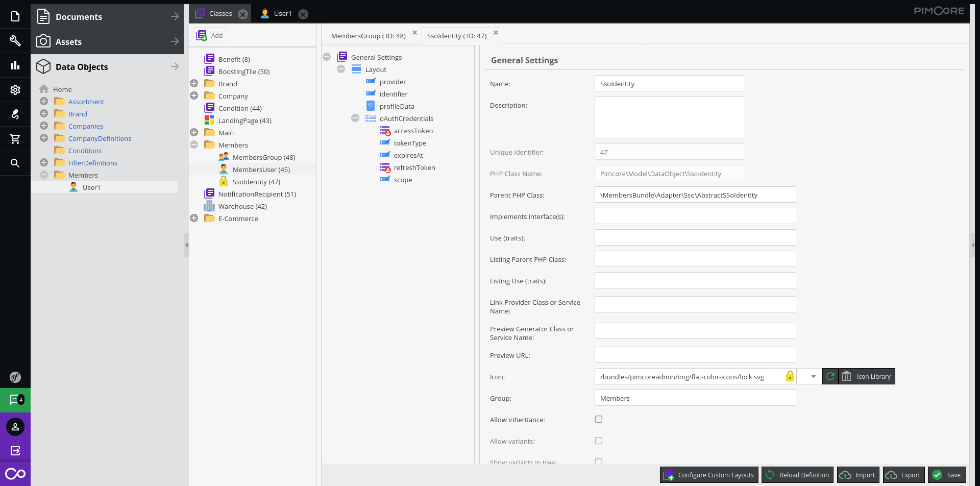Switch to the MembersGroup (ID: 48) tab
The image size is (980, 486).
[368, 36]
